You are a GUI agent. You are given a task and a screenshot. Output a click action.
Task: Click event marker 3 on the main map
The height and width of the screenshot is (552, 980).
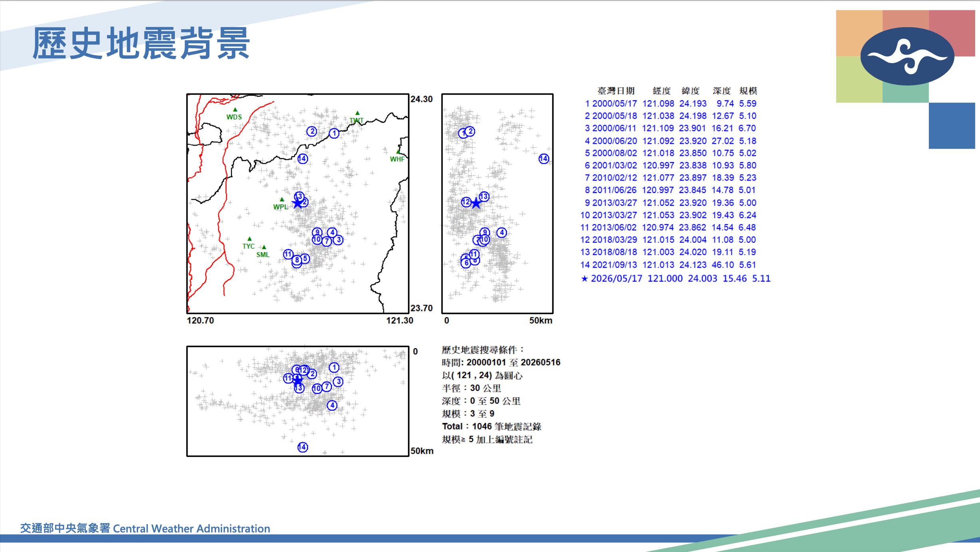click(x=338, y=240)
